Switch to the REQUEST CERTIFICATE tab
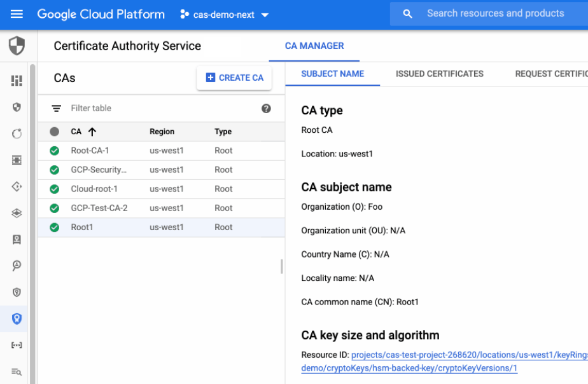This screenshot has width=588, height=384. (x=551, y=74)
